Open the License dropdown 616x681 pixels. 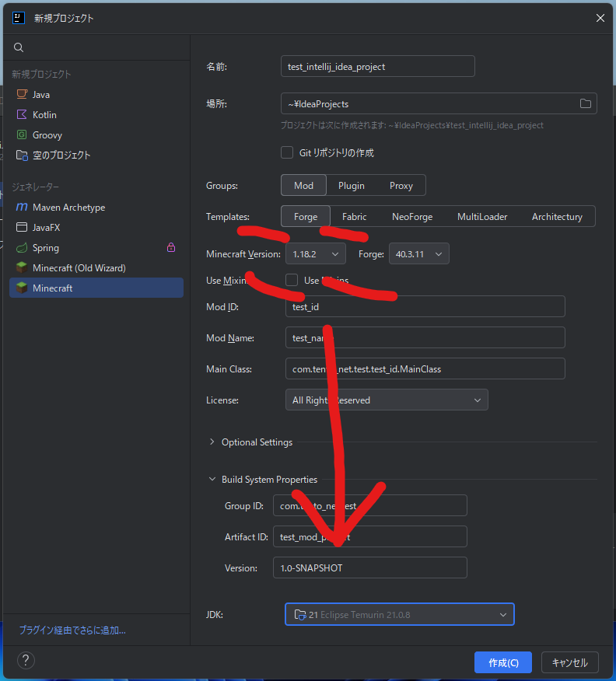[387, 400]
